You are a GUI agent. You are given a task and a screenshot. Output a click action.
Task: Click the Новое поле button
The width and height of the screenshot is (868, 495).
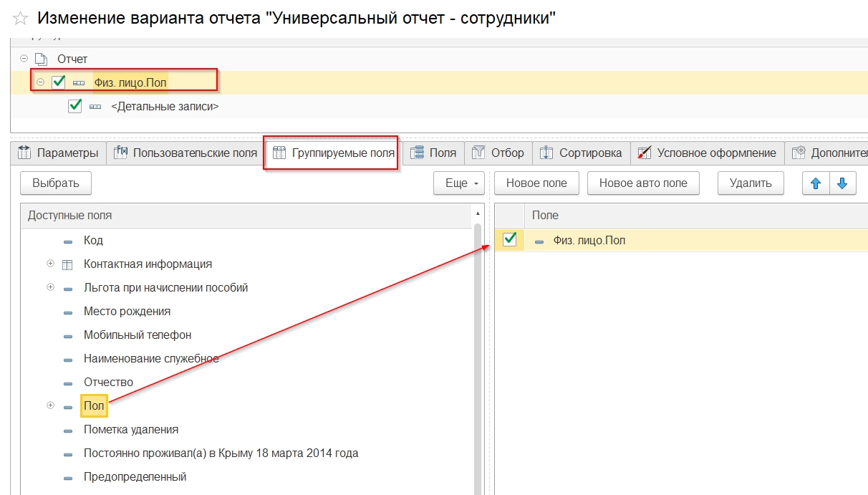pos(536,183)
